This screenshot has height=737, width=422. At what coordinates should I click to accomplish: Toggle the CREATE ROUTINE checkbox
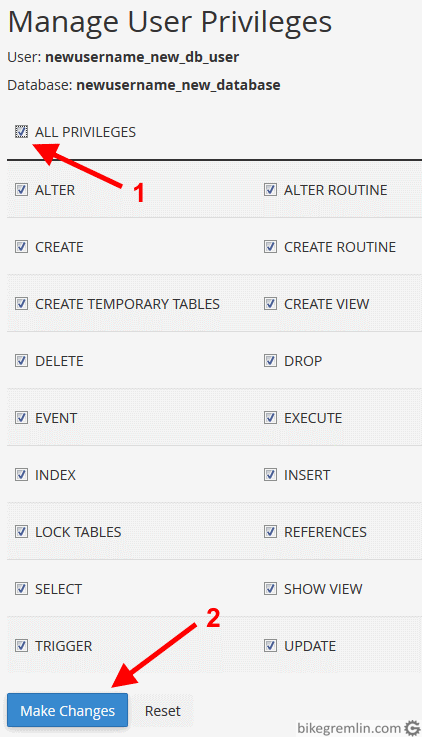(x=270, y=246)
